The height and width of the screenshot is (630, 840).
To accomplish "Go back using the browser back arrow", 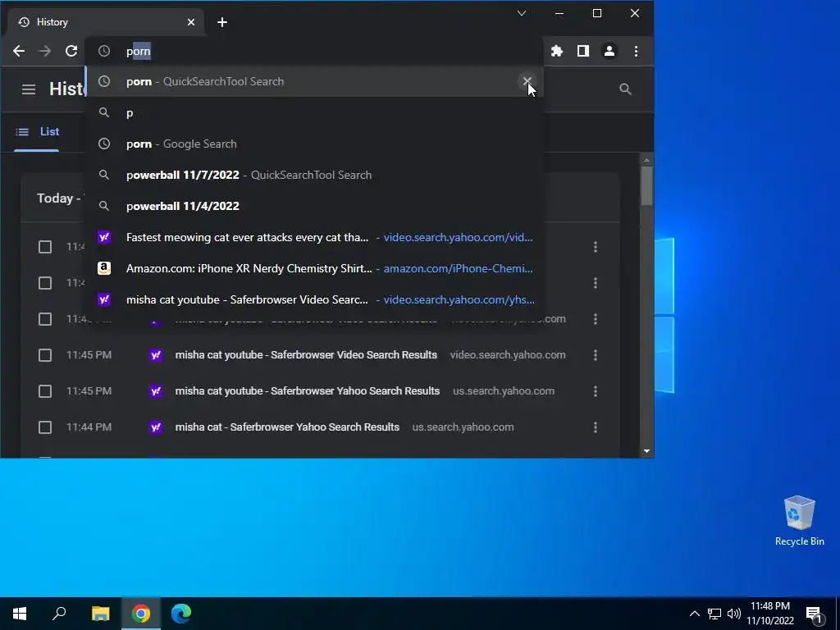I will [19, 51].
